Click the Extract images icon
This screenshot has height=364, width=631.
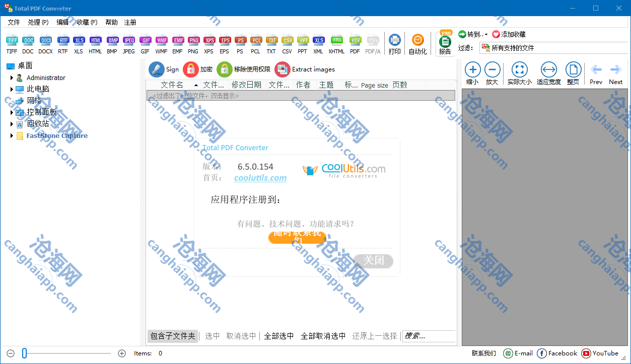coord(283,69)
